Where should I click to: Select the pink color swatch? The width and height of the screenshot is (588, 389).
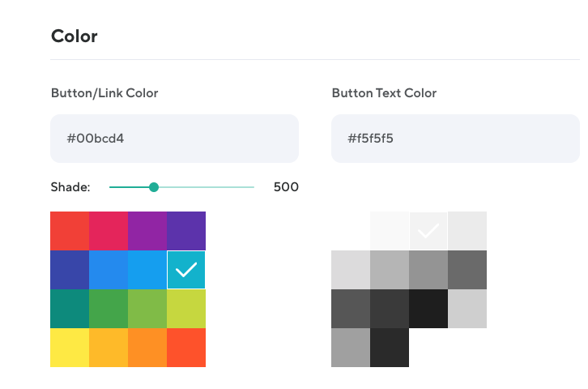click(109, 231)
